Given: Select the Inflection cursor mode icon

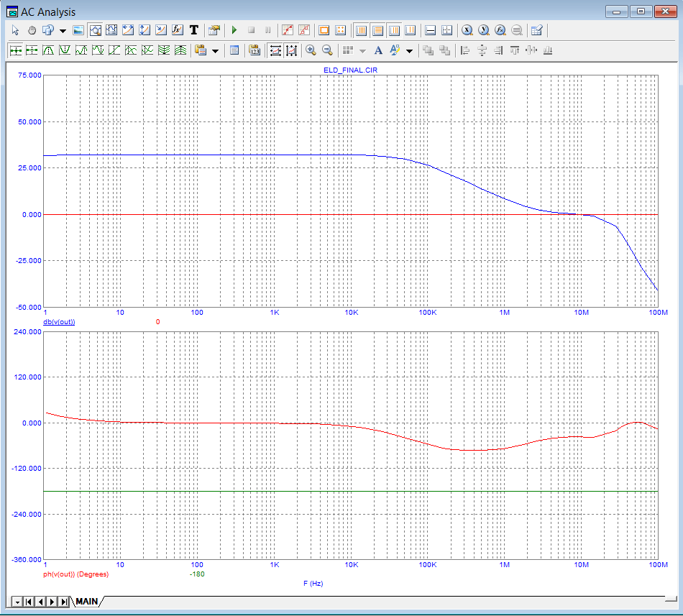Looking at the screenshot, I should [x=114, y=50].
